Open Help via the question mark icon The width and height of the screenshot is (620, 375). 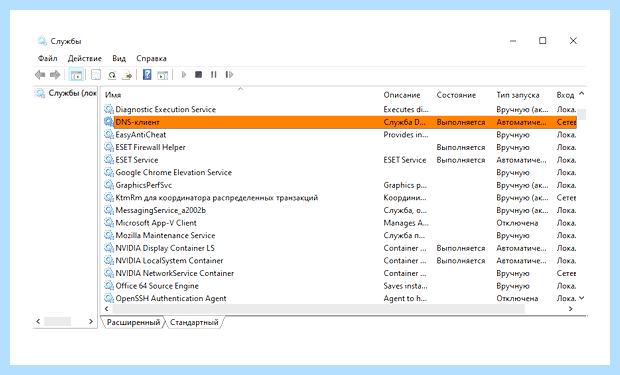click(x=147, y=74)
